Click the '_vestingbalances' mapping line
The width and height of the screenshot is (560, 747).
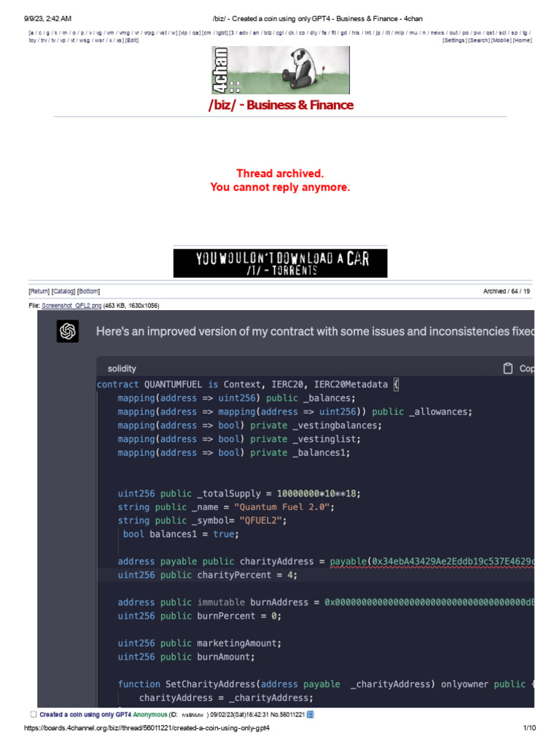(249, 425)
